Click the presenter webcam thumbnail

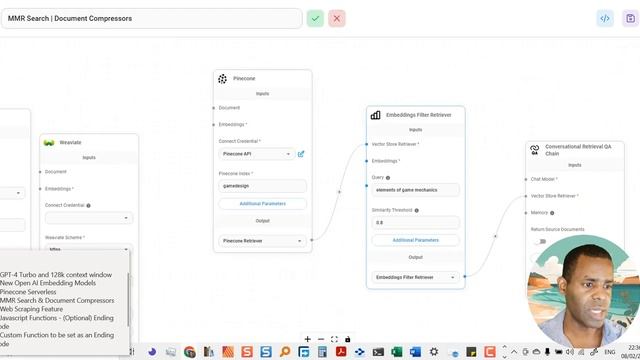tap(584, 292)
